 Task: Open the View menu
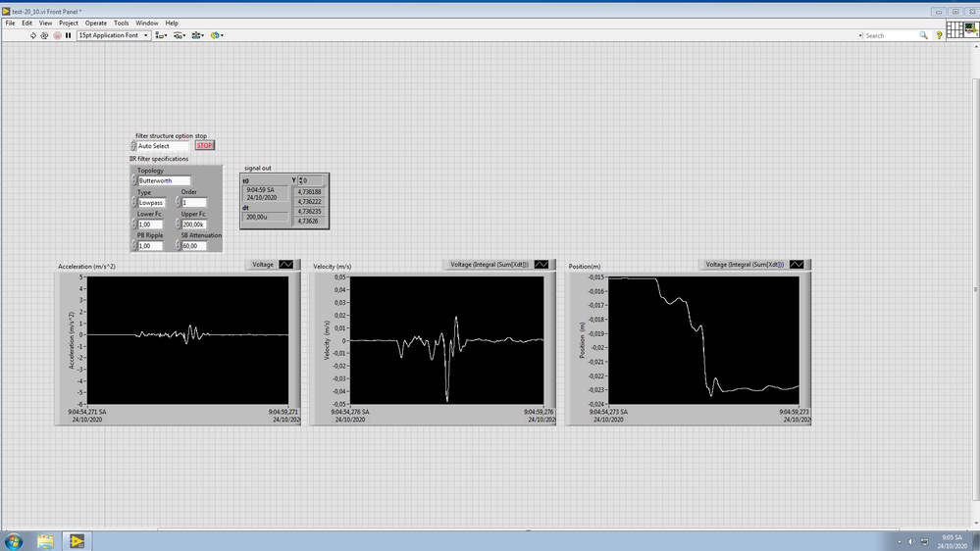click(x=46, y=24)
